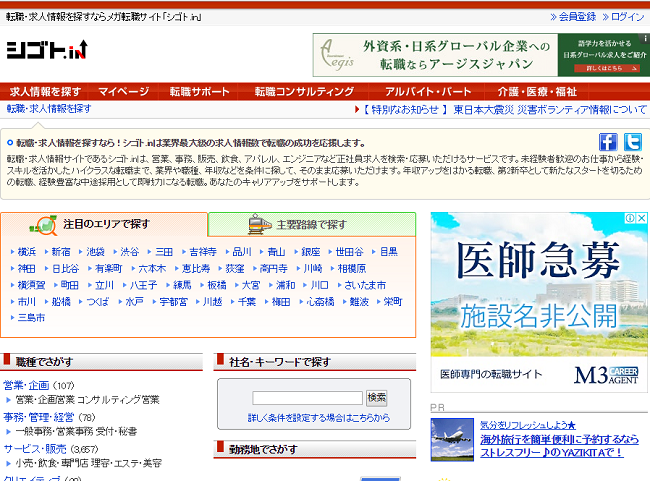
Task: Select the 品川 area link
Action: point(242,252)
